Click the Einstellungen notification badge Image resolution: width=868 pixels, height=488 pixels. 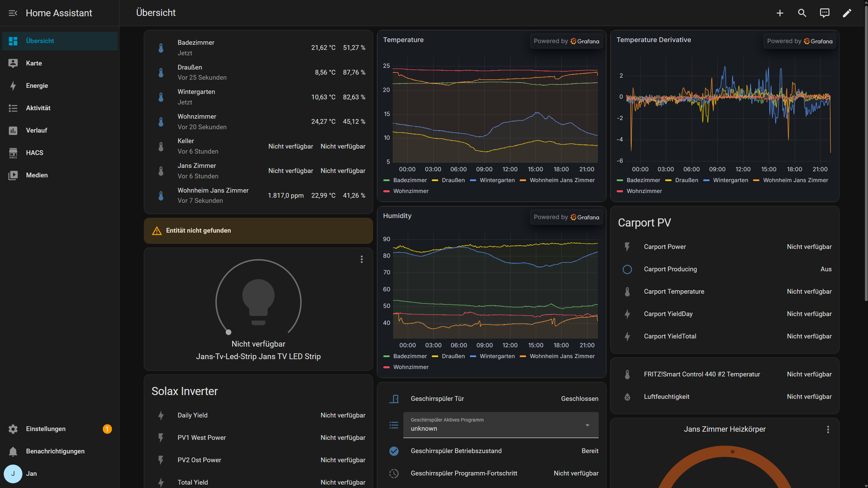pyautogui.click(x=107, y=429)
